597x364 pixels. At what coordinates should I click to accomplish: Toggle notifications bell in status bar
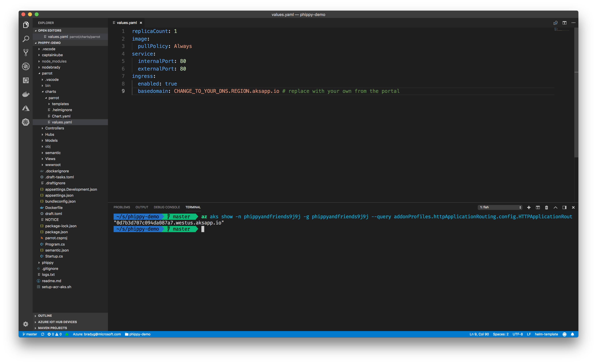(572, 334)
